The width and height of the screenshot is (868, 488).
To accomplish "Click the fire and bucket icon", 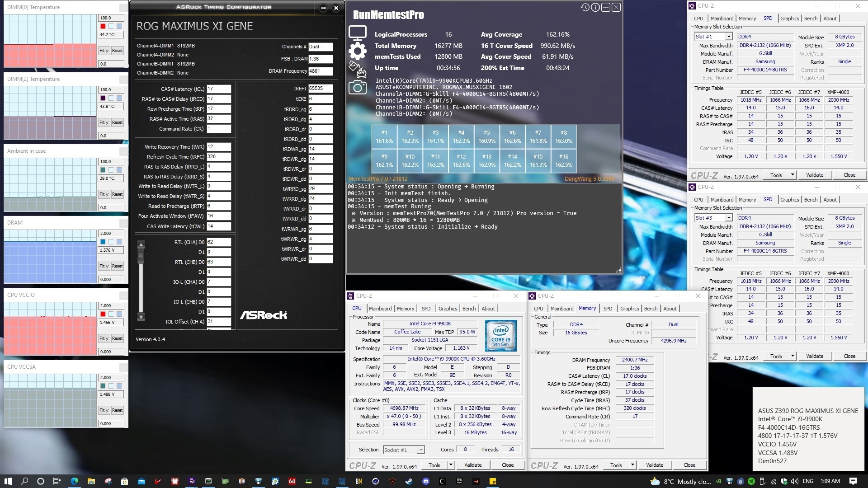I will tap(357, 69).
